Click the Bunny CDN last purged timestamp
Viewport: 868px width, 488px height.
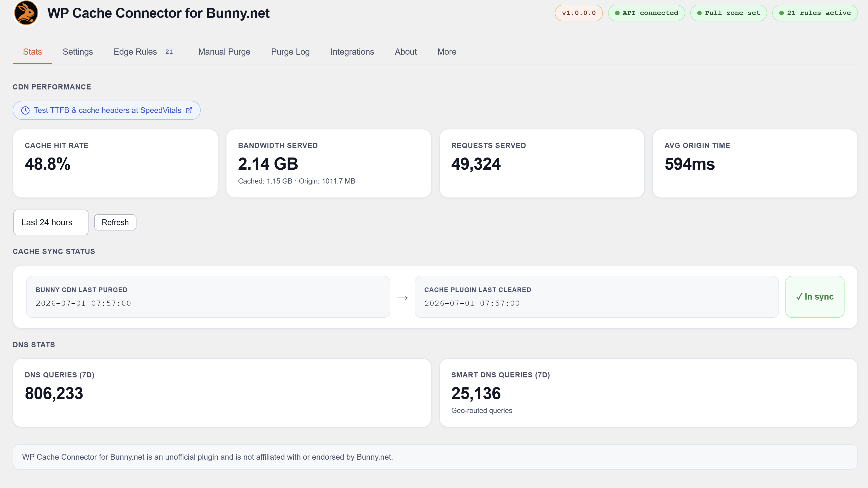point(83,303)
